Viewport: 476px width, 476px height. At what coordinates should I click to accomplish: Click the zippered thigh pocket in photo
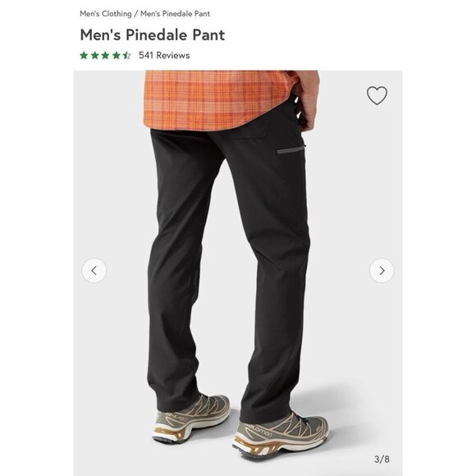(x=291, y=150)
